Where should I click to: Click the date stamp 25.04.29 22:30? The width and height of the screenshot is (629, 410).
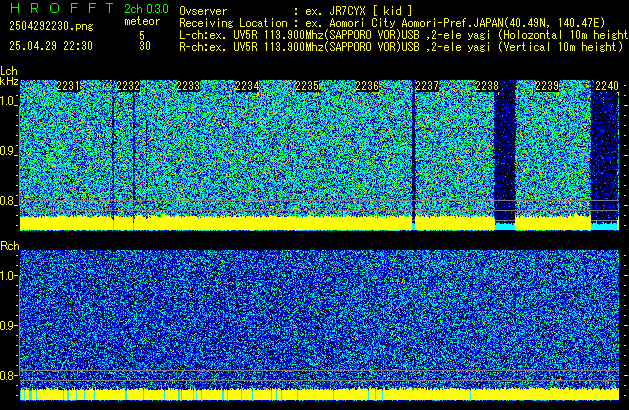tap(51, 46)
